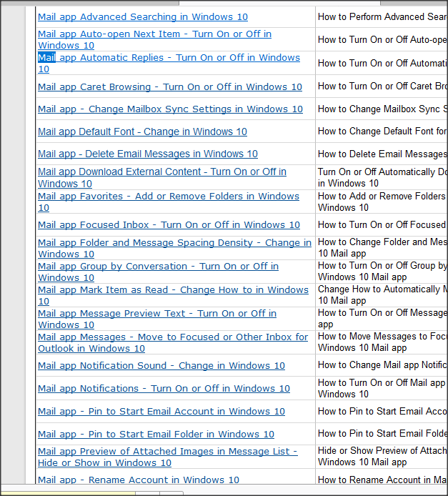Open 'Change Mailbox Sync Settings' link

click(x=170, y=109)
